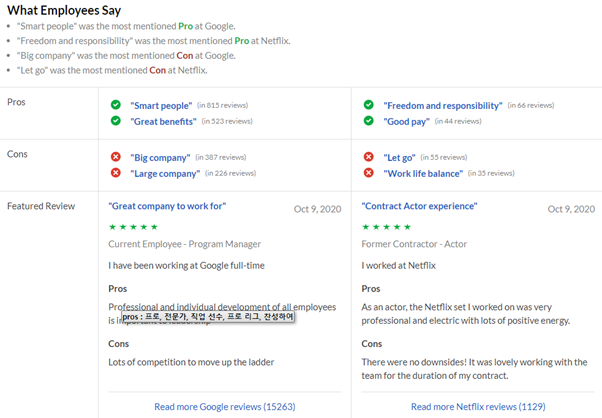Click the green check icon beside "Smart people"
The image size is (602, 418).
(x=116, y=105)
